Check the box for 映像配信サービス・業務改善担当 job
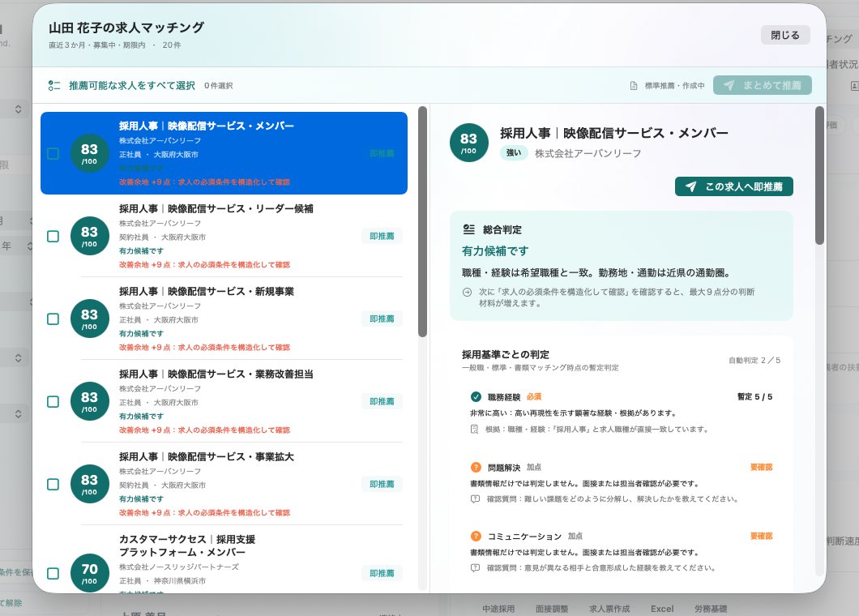 (53, 402)
